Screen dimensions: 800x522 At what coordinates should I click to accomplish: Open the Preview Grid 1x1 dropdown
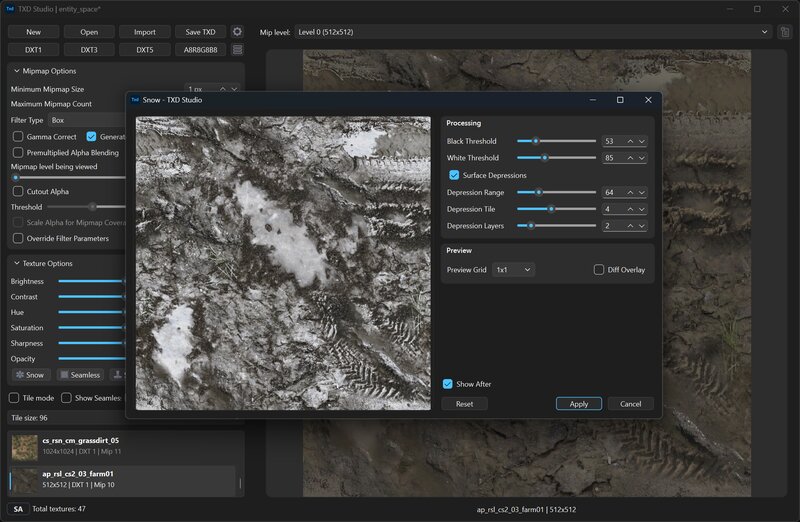pos(515,270)
